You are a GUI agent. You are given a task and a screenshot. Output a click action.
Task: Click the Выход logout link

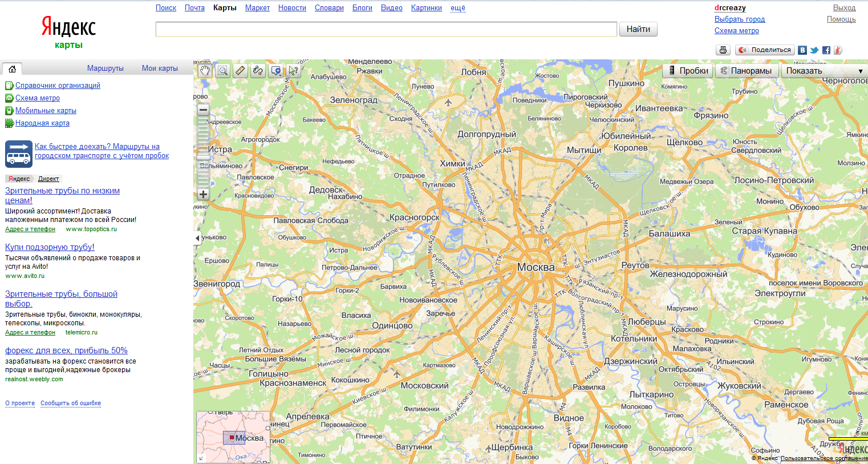(844, 8)
